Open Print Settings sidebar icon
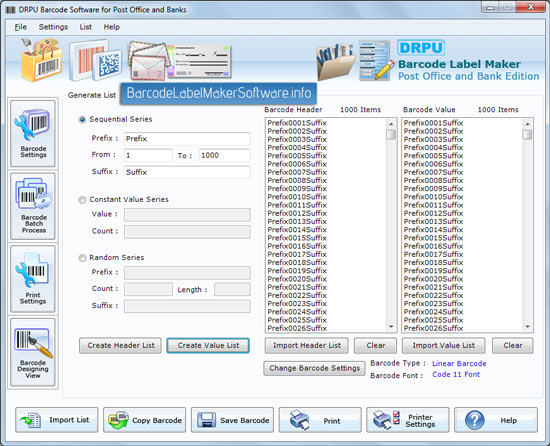550x446 pixels. [33, 278]
